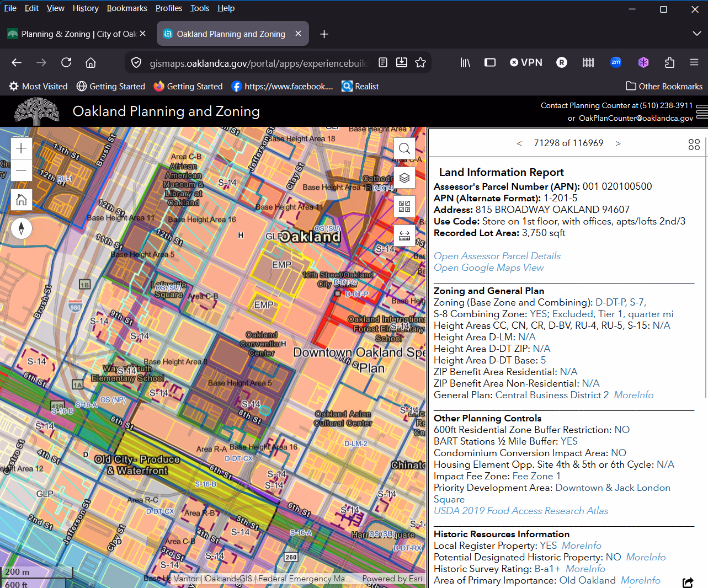Open the File menu
The image size is (708, 588).
click(x=10, y=8)
